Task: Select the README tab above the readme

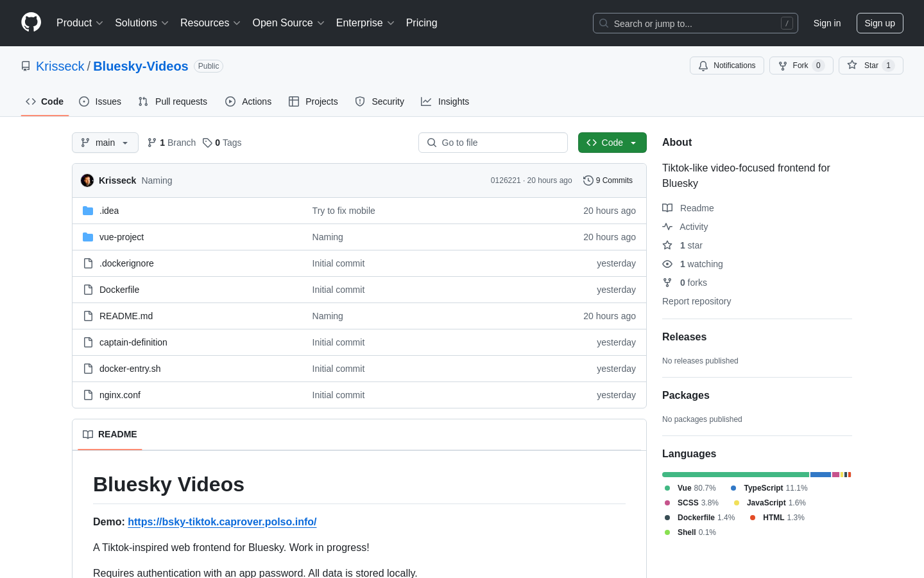Action: pos(110,434)
